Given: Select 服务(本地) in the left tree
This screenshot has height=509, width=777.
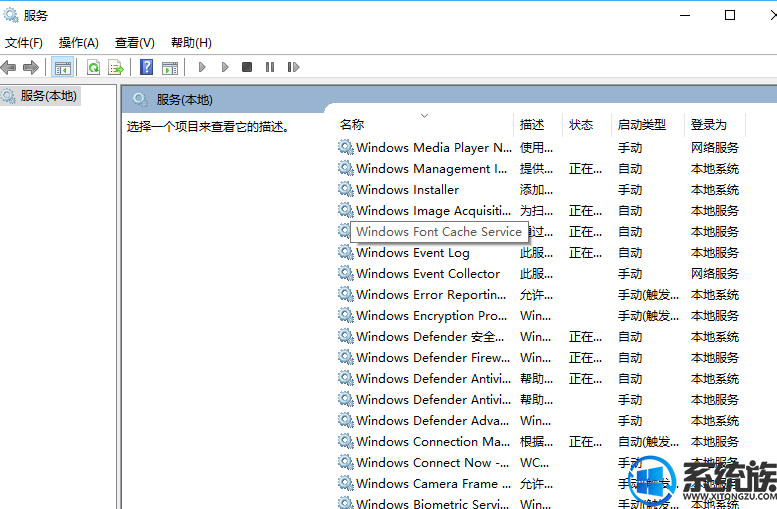Looking at the screenshot, I should pyautogui.click(x=48, y=96).
